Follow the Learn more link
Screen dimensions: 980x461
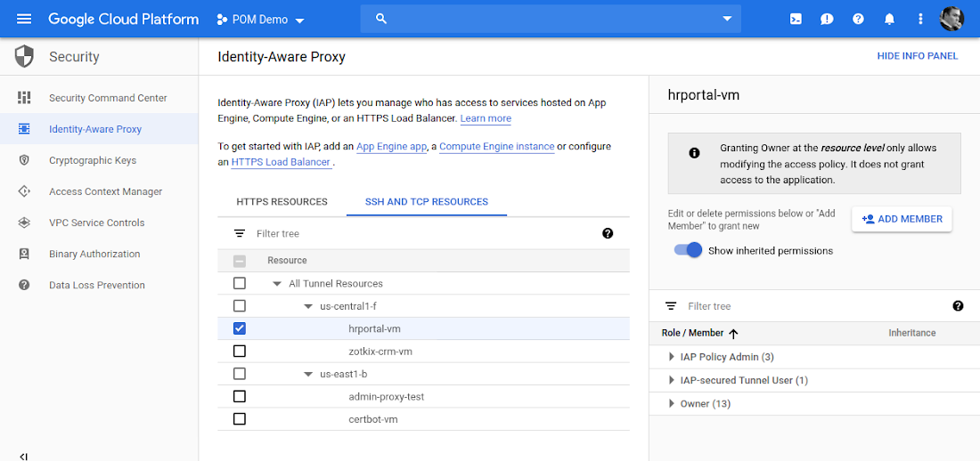coord(486,118)
